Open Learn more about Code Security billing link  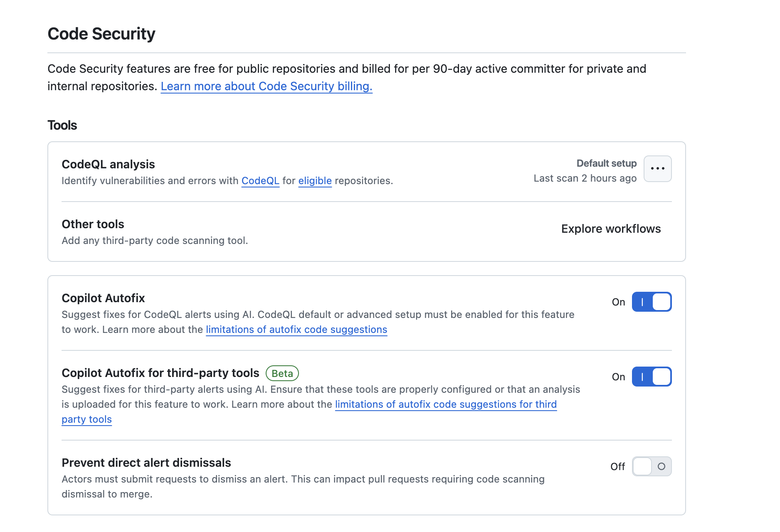[267, 86]
